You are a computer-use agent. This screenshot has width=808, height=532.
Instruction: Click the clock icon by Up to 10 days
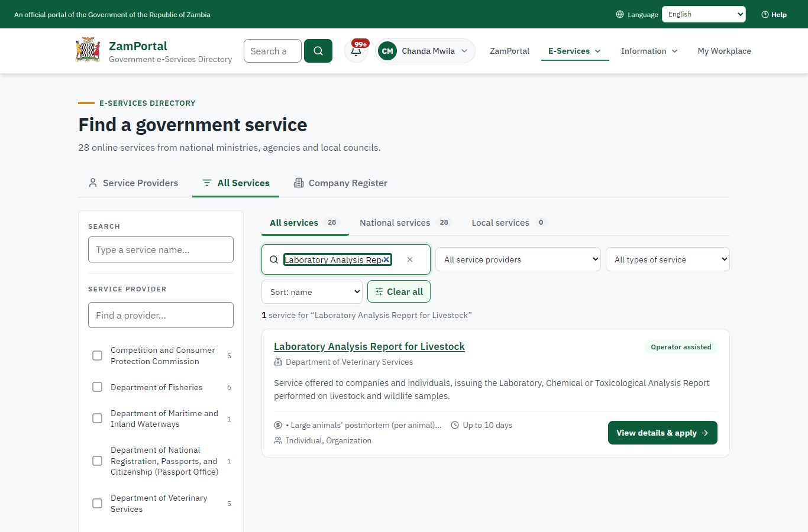(x=455, y=425)
